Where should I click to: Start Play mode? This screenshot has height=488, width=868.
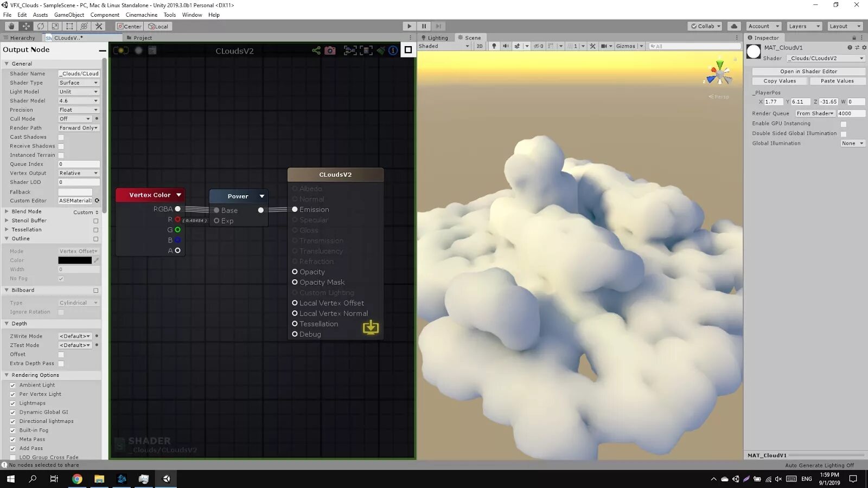pyautogui.click(x=410, y=26)
